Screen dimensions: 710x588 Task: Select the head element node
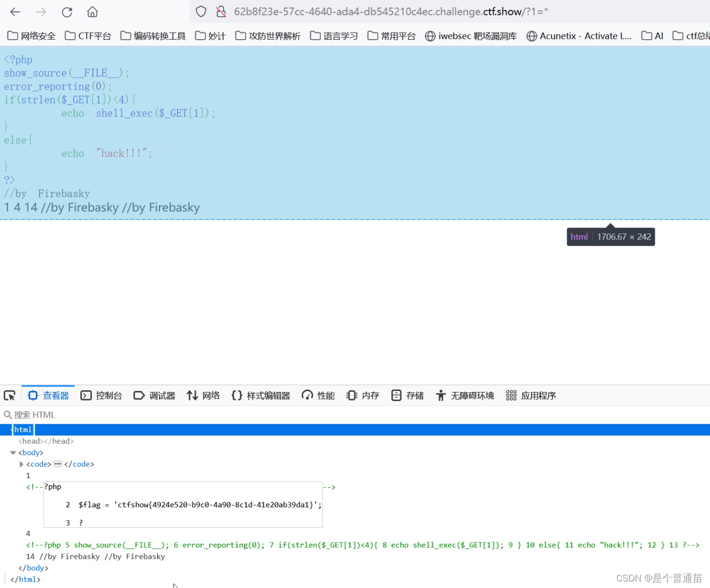click(46, 441)
